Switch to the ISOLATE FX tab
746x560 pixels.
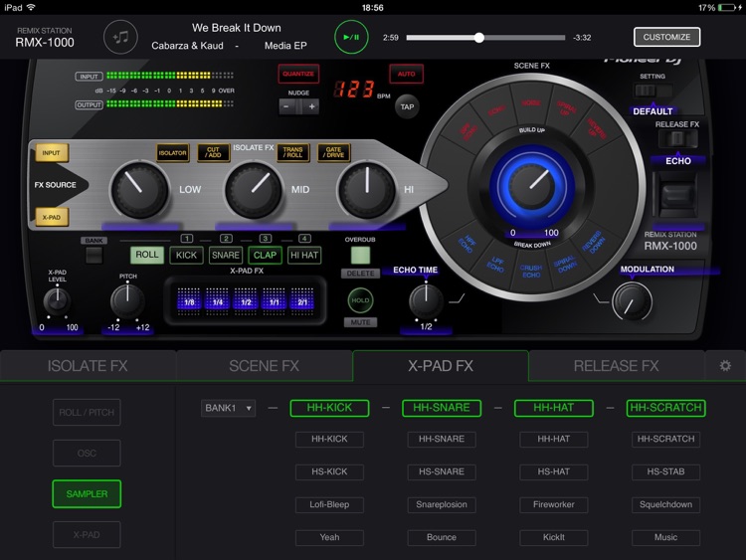(88, 365)
